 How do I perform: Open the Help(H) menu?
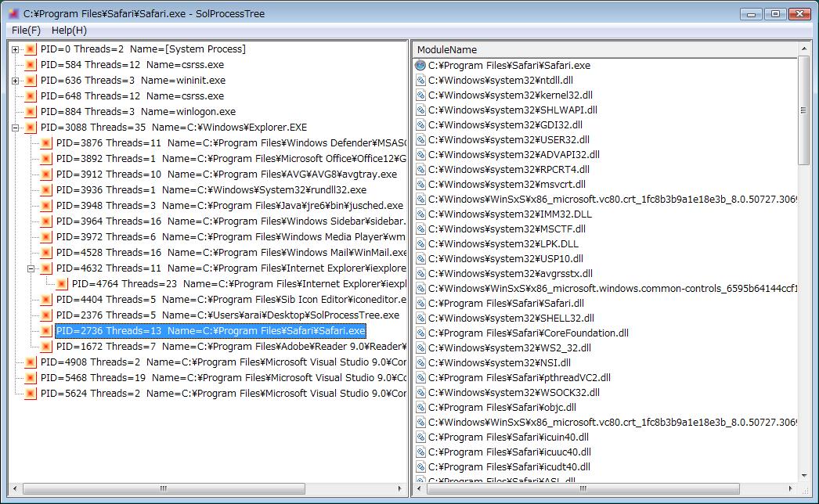pyautogui.click(x=69, y=31)
